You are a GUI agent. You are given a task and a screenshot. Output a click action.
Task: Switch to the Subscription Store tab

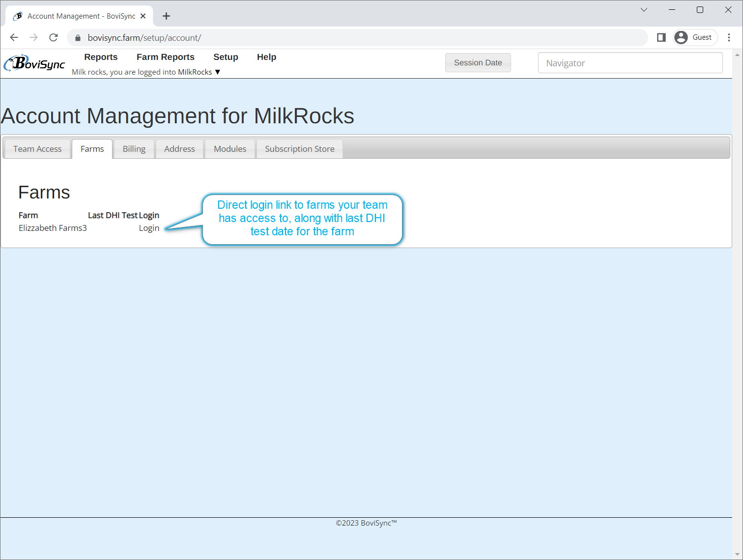[x=300, y=149]
